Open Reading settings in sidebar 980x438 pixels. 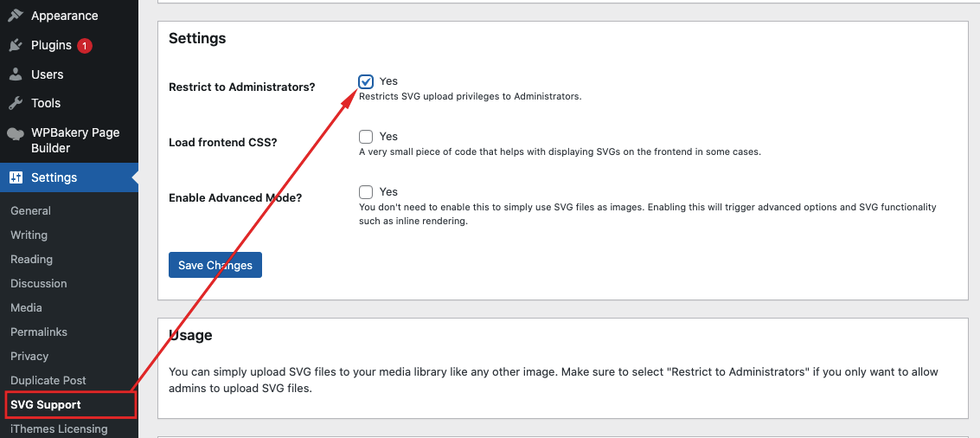[31, 259]
